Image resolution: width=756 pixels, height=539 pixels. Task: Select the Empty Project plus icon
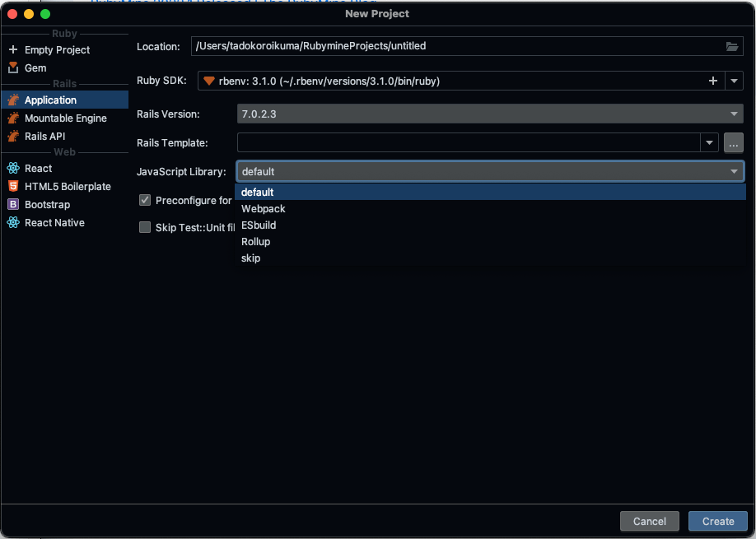pyautogui.click(x=13, y=49)
